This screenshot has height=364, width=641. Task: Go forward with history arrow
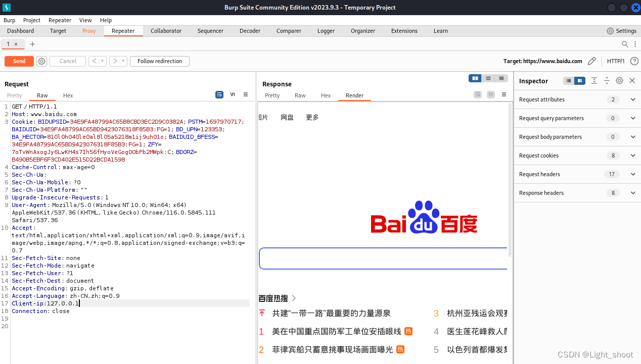coord(115,61)
